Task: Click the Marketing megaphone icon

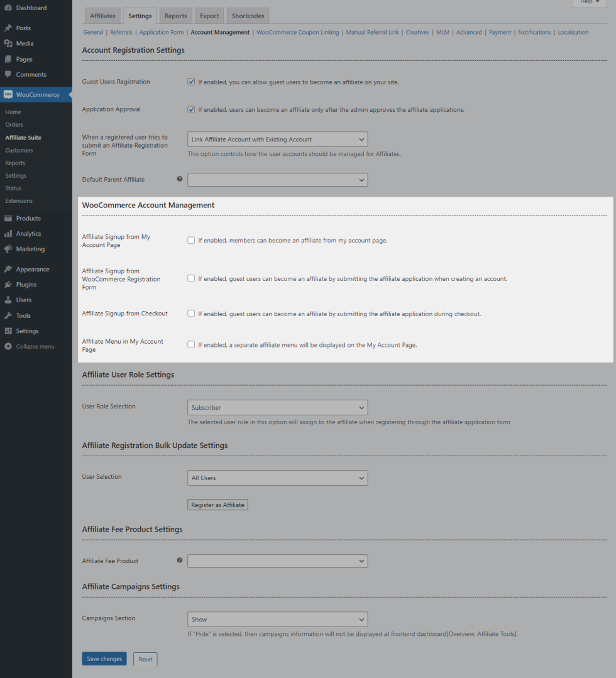Action: point(8,249)
